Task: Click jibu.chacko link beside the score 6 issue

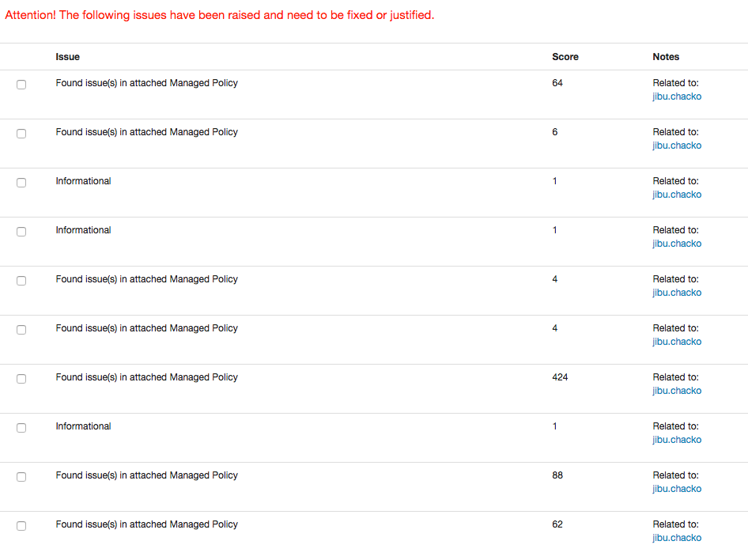Action: coord(677,145)
